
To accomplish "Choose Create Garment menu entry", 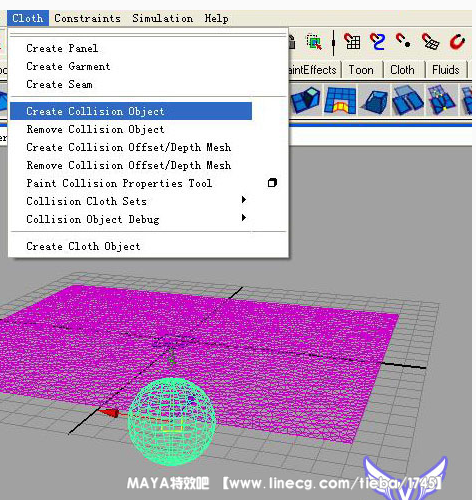I will coord(68,66).
